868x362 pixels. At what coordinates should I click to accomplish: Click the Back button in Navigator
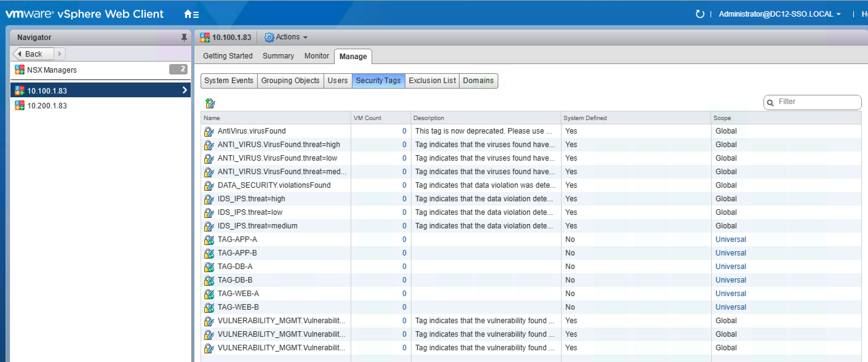(x=33, y=54)
